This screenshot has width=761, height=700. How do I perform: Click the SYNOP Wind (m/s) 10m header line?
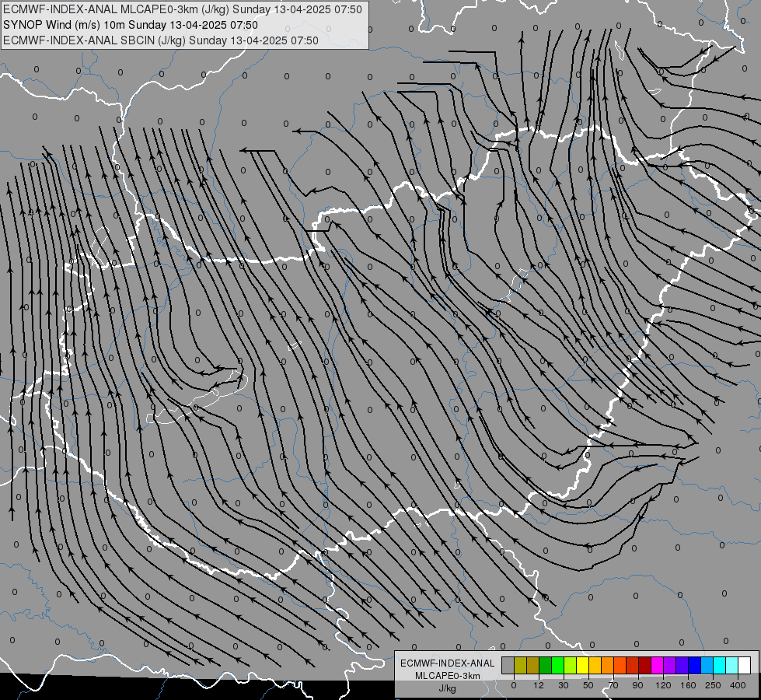[x=130, y=25]
